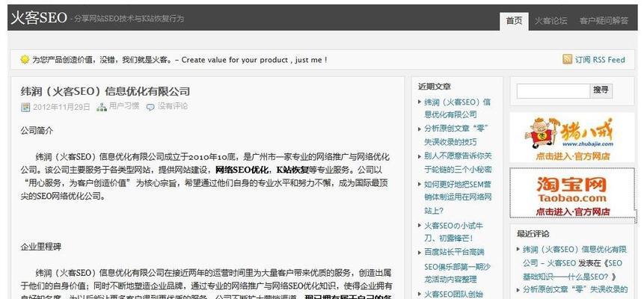This screenshot has width=644, height=299.
Task: Focus the sidebar search input field
Action: (x=553, y=90)
